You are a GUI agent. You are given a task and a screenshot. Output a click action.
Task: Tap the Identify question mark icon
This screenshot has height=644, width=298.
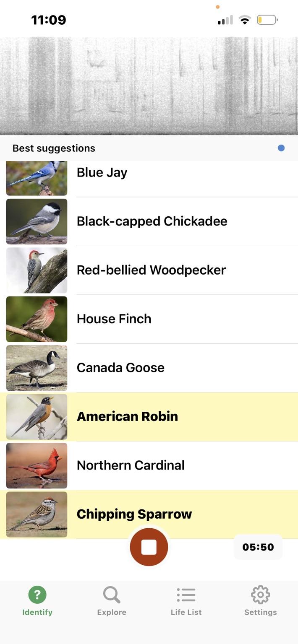click(x=37, y=594)
